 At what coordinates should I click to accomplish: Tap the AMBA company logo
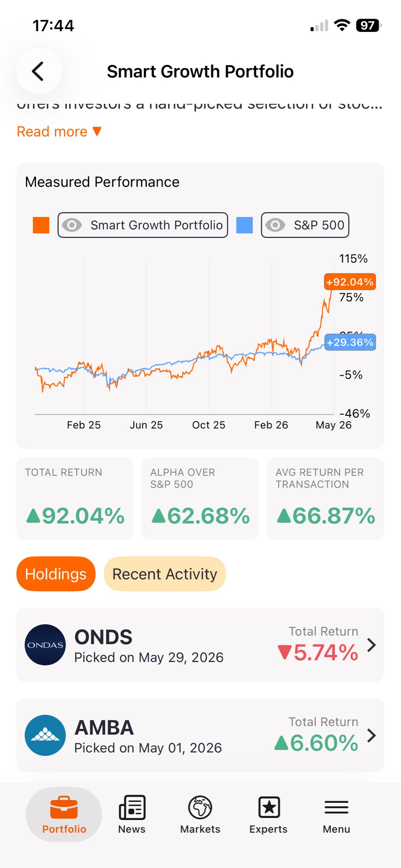[45, 735]
